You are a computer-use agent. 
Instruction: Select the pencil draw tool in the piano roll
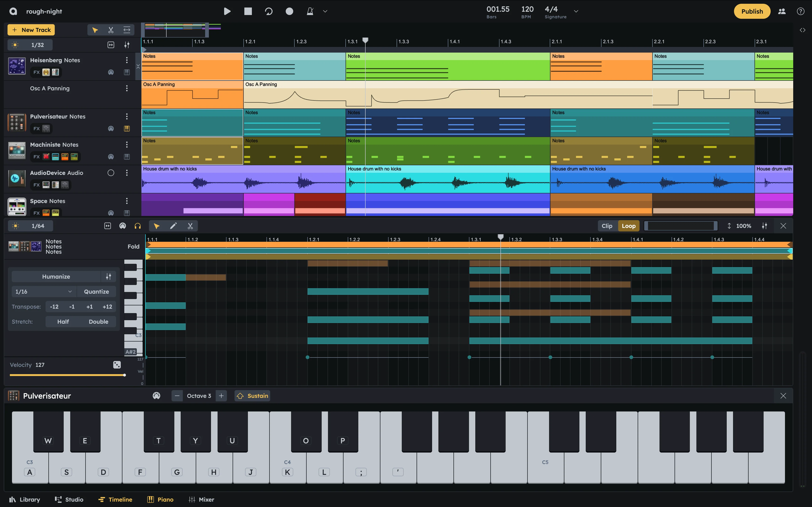(173, 226)
